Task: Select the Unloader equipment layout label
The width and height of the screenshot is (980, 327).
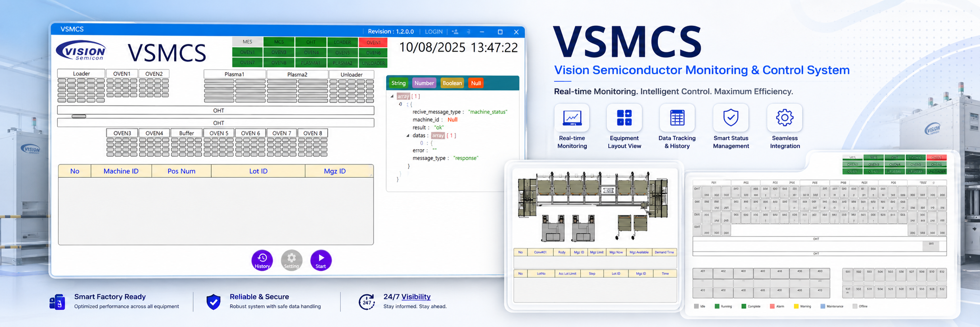Action: pos(351,75)
